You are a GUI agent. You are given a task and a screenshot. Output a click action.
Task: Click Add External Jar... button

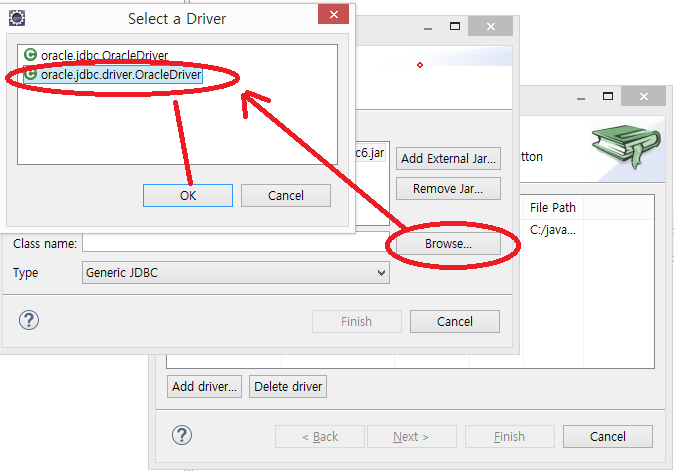pos(448,158)
